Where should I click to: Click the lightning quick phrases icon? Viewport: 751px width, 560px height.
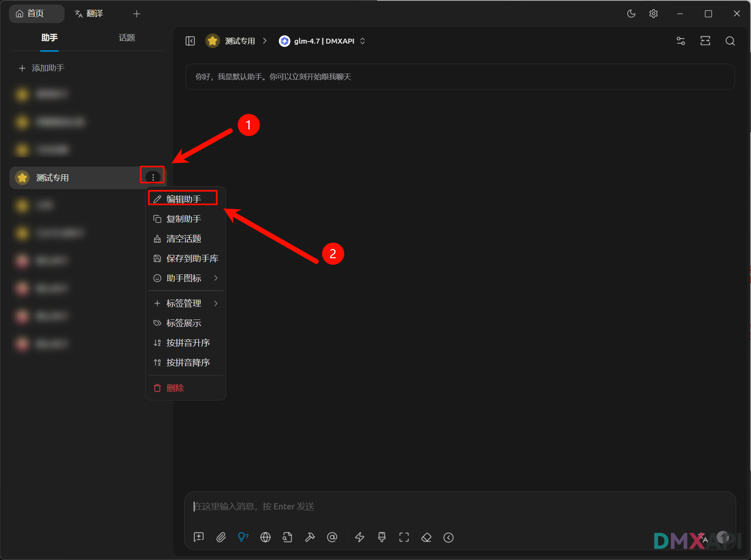359,537
